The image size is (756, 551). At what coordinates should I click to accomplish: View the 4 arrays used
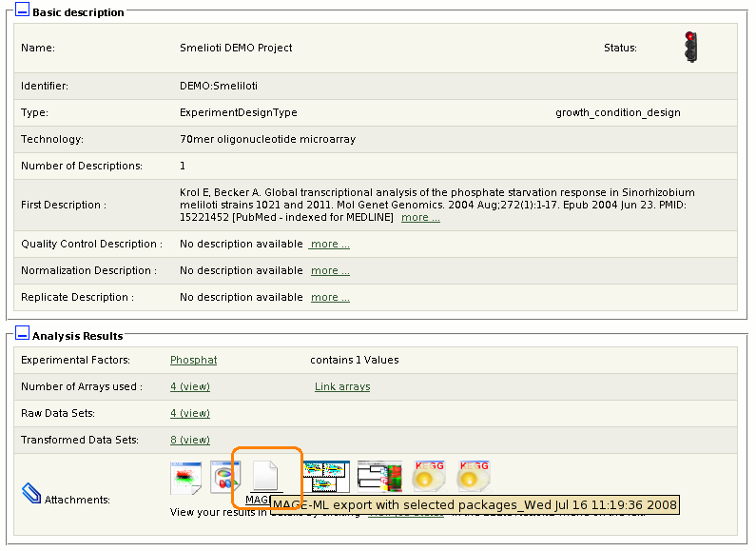click(190, 386)
